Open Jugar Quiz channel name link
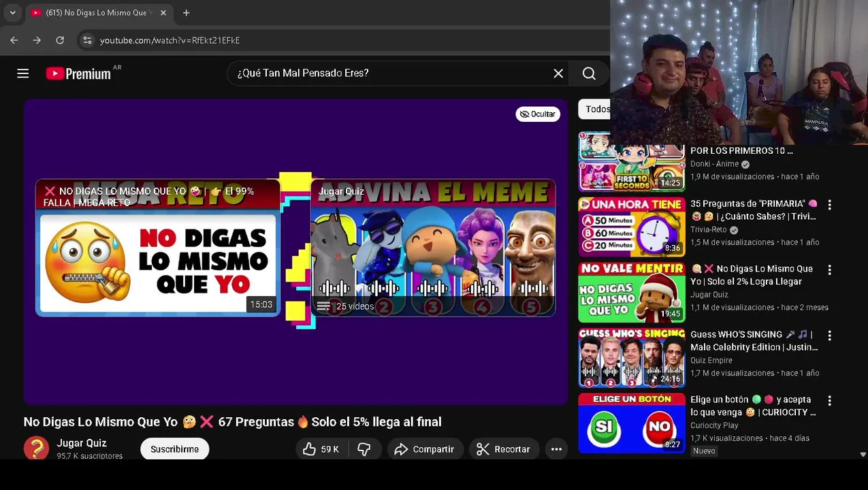868x490 pixels. [82, 443]
